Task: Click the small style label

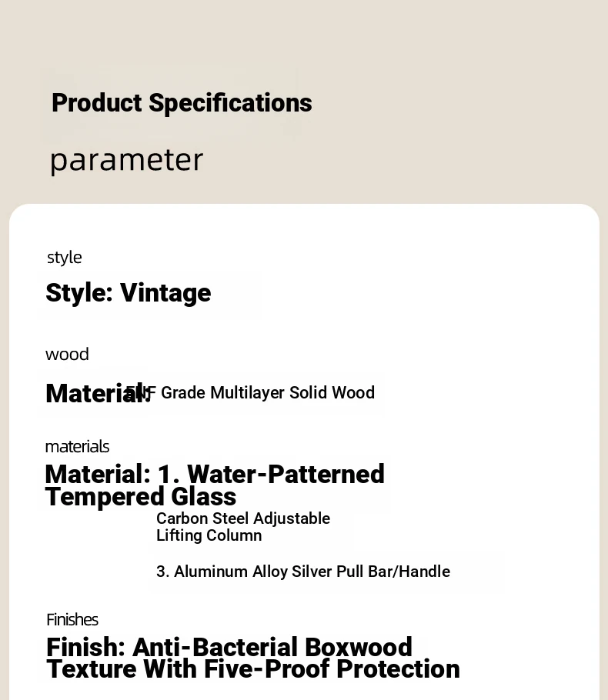Action: click(x=65, y=258)
